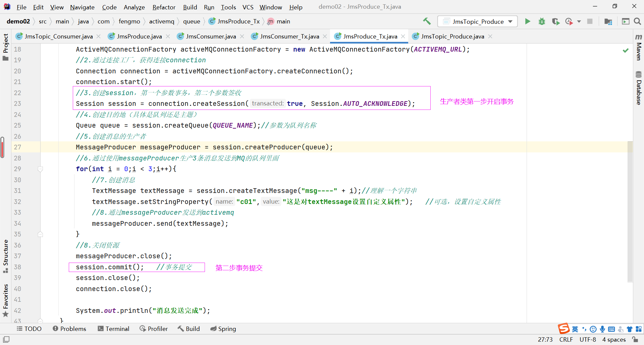Close the JmsProduce_Tx.java tab
Viewport: 644px width, 345px height.
coord(403,36)
